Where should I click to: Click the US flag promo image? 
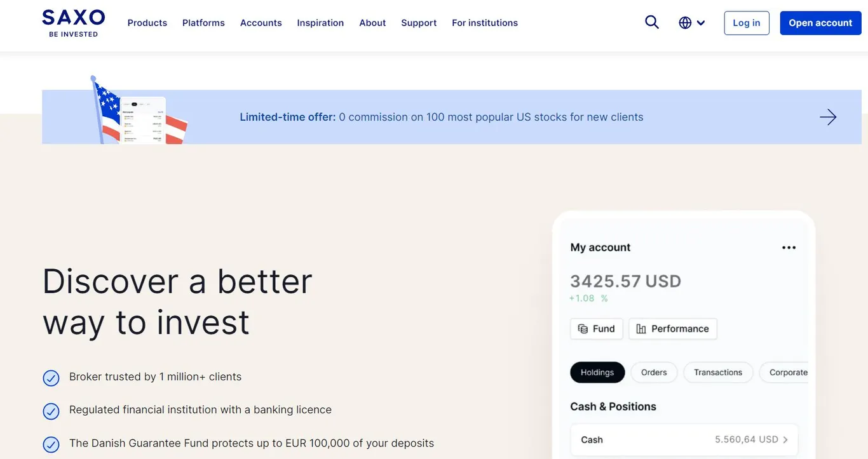[139, 110]
